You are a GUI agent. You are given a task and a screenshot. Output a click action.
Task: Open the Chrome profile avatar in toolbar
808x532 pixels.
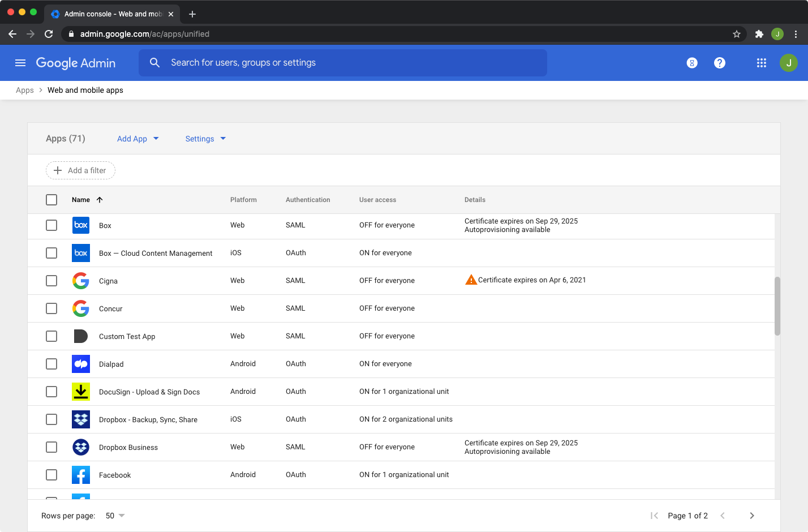777,34
